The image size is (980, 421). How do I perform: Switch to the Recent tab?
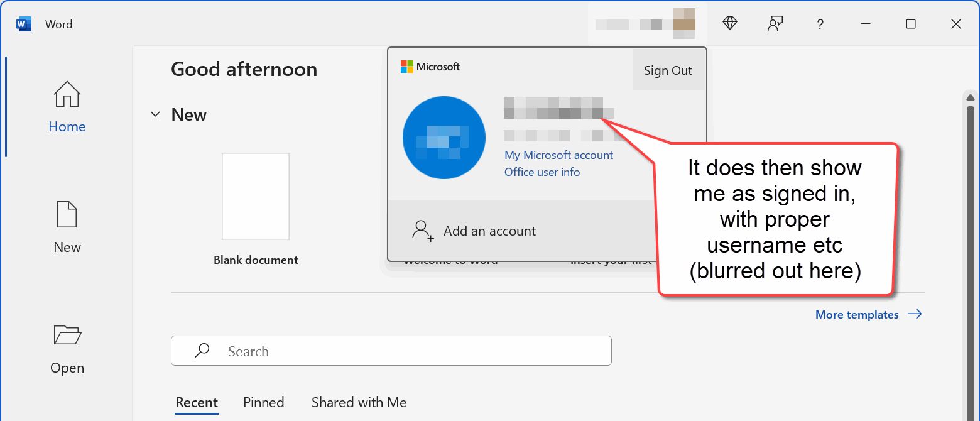coord(197,402)
